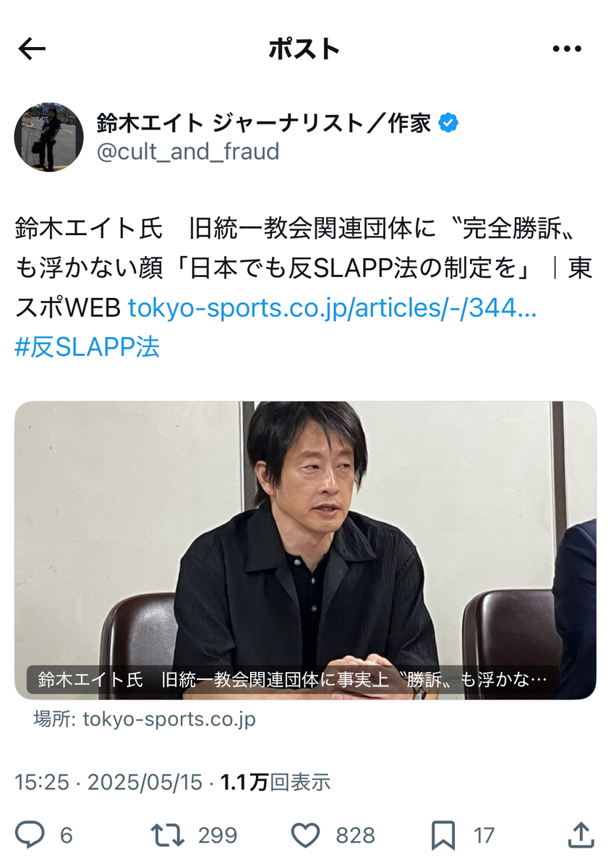611x868 pixels.
Task: Open the profile avatar picture
Action: (49, 137)
